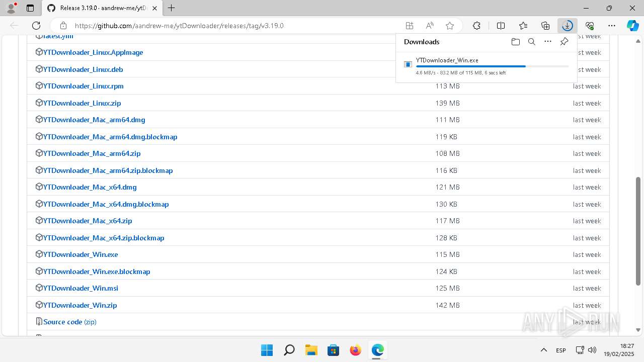Open a new browser tab
Screen dimensions: 644x362
point(172,8)
